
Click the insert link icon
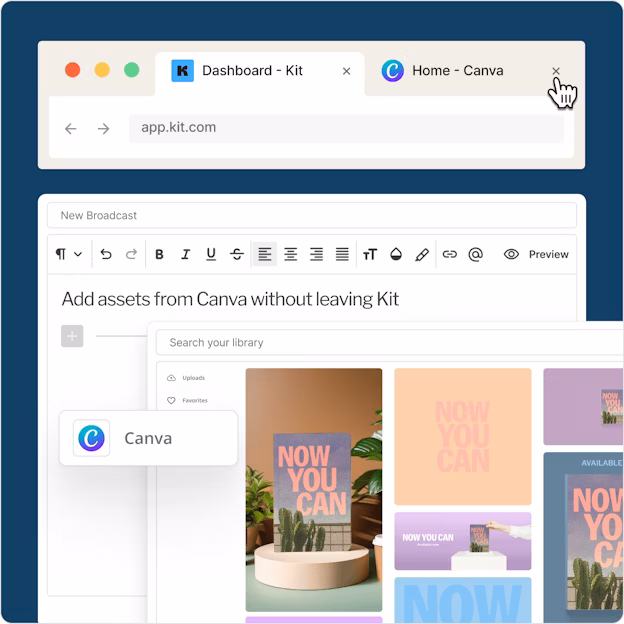point(449,255)
